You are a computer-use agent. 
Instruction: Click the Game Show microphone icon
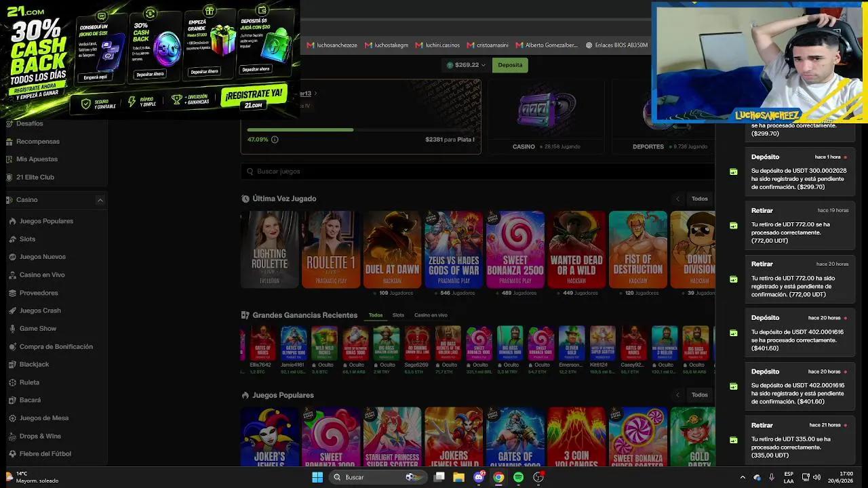click(13, 329)
